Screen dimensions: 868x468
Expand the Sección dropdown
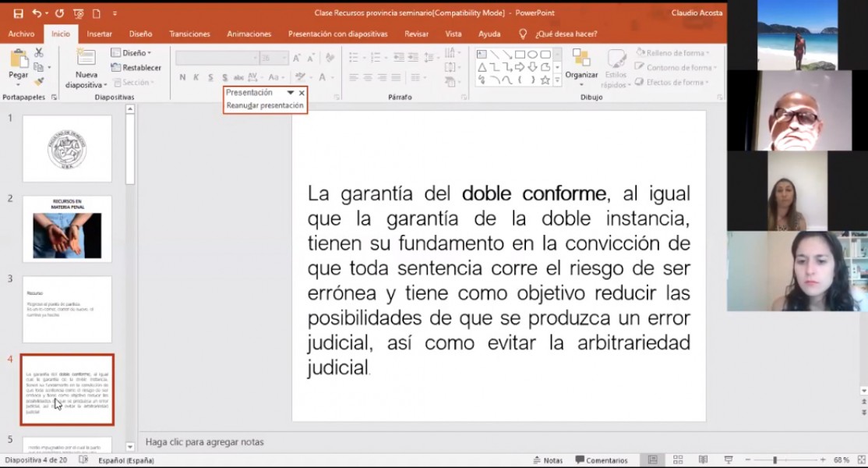point(134,83)
